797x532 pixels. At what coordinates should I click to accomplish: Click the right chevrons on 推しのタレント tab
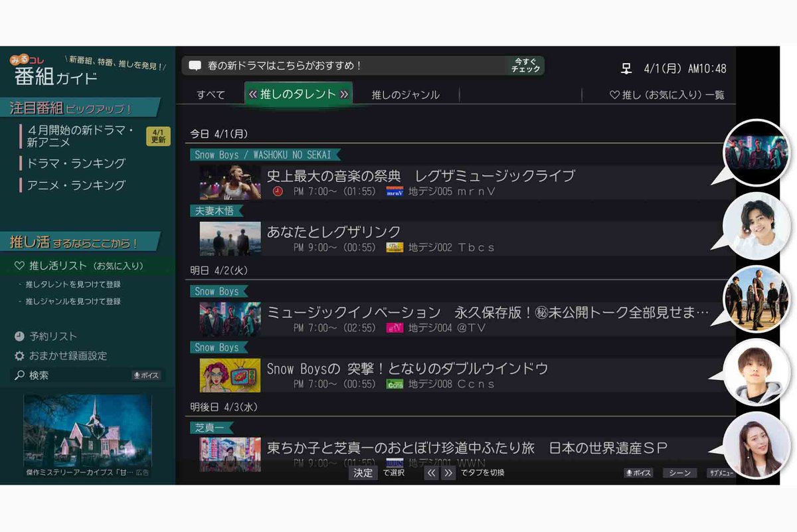(x=344, y=94)
